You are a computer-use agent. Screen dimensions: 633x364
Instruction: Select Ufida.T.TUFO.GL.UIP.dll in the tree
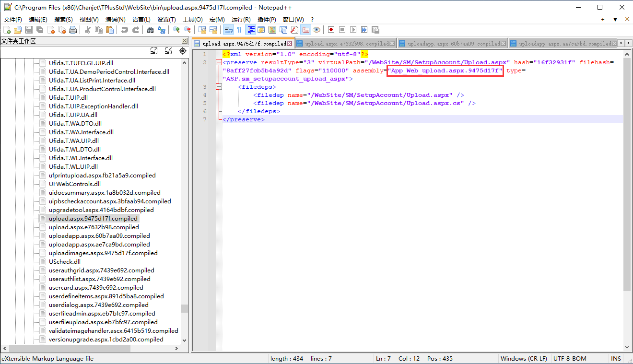(81, 63)
